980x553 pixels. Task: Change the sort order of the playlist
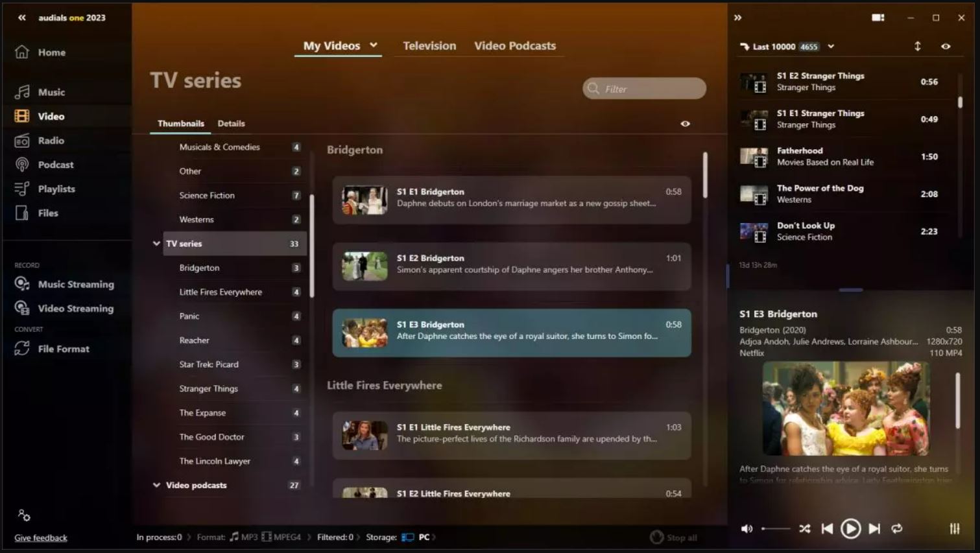pyautogui.click(x=918, y=47)
